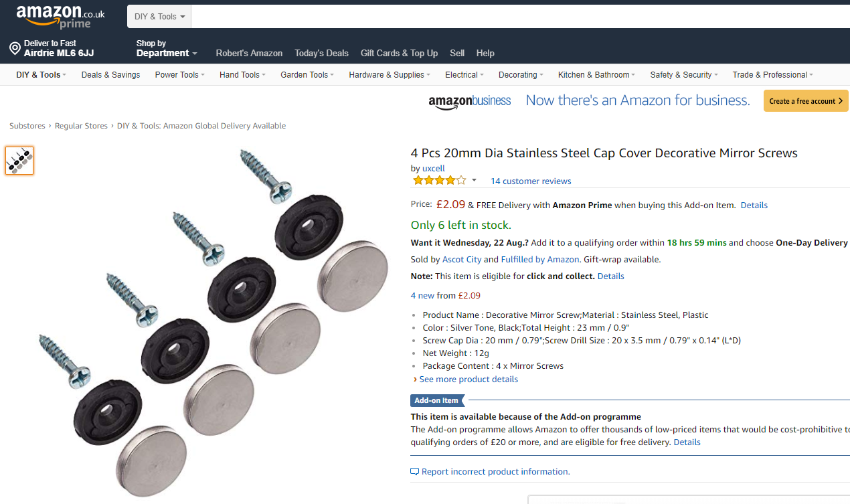Open the DIY & Tools search category dropdown
This screenshot has height=504, width=850.
pyautogui.click(x=159, y=17)
